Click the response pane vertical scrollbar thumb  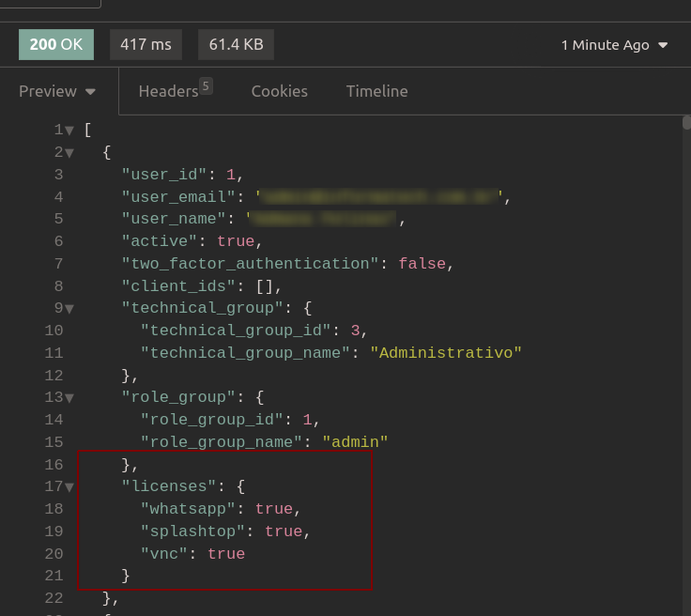686,121
